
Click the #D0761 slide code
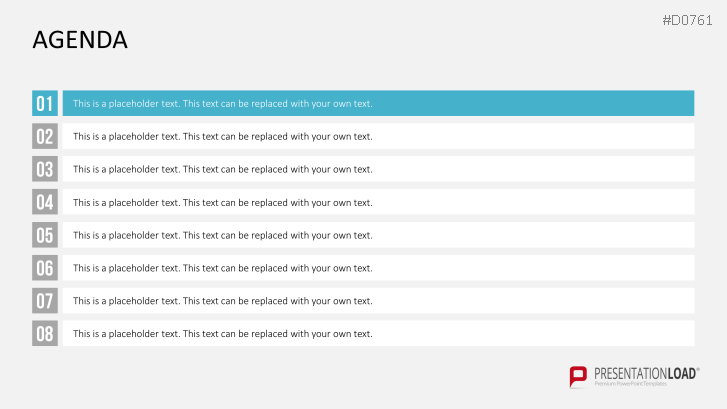coord(687,20)
